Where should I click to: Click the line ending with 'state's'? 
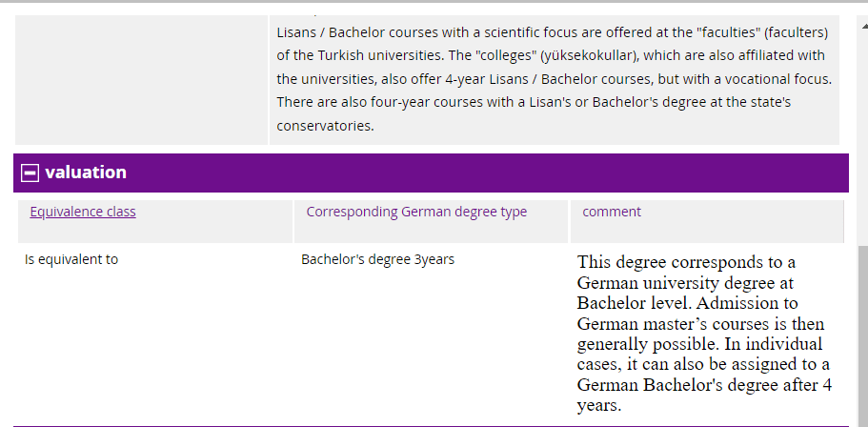click(534, 102)
